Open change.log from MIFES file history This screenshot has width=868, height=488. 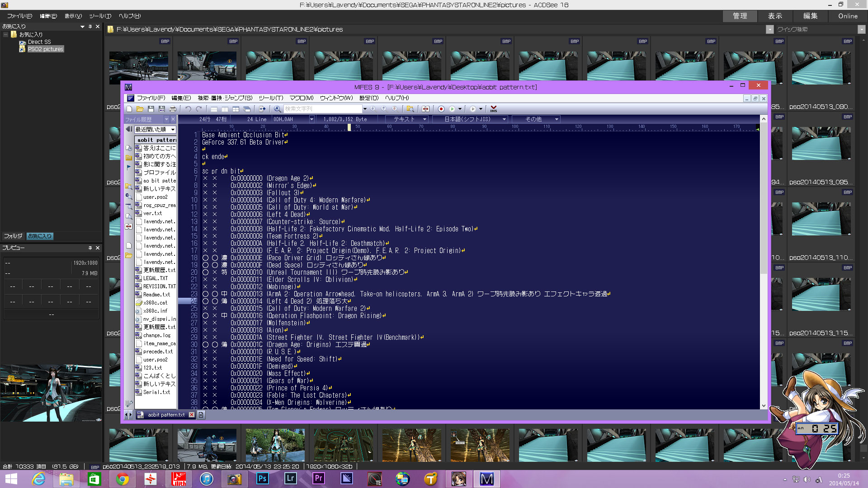pos(157,335)
